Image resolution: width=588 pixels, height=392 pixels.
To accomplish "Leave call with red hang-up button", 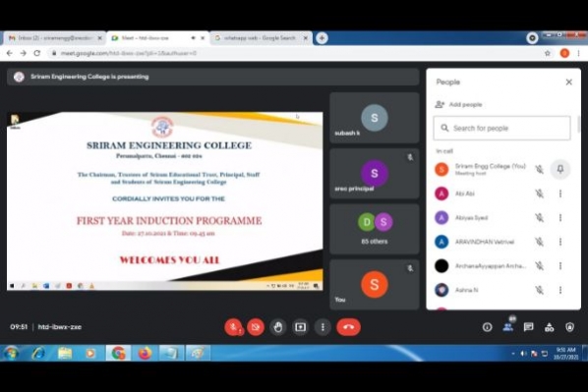I will coord(348,327).
